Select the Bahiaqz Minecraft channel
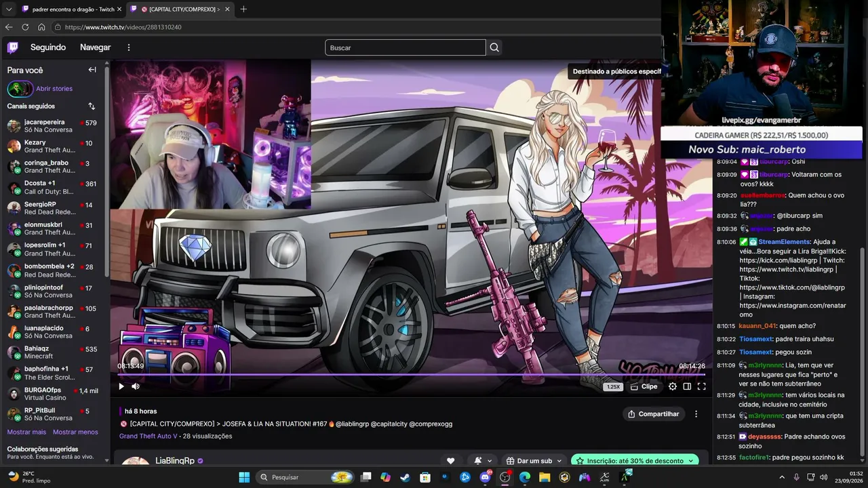The height and width of the screenshot is (488, 868). [x=53, y=352]
